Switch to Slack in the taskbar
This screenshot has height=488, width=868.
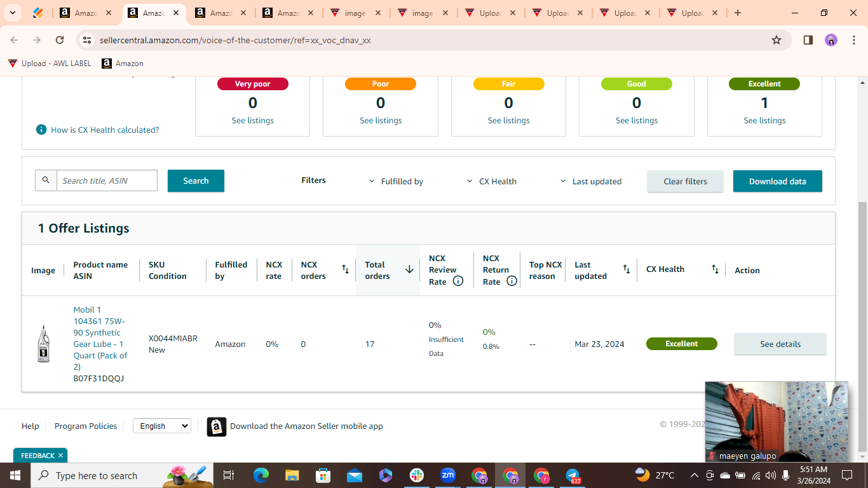tap(417, 475)
